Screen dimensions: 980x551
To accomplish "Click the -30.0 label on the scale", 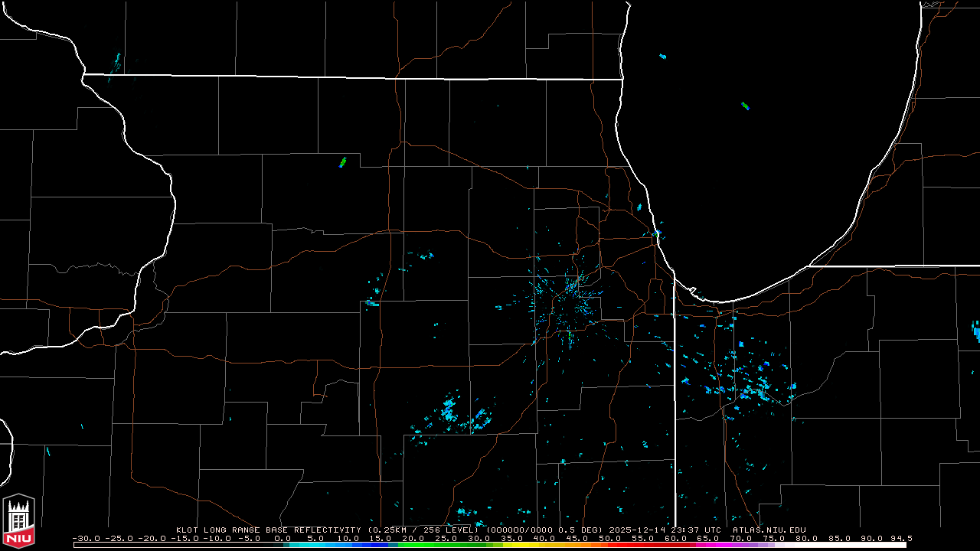I will 87,538.
